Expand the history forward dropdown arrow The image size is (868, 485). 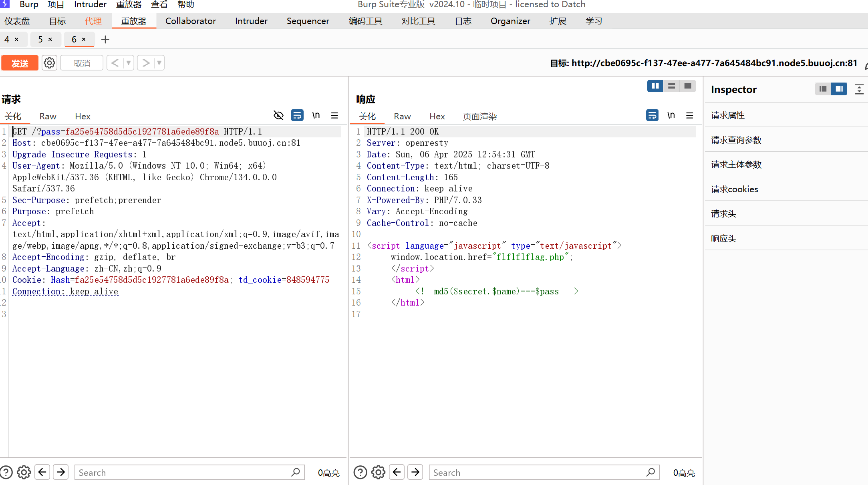[x=159, y=63]
